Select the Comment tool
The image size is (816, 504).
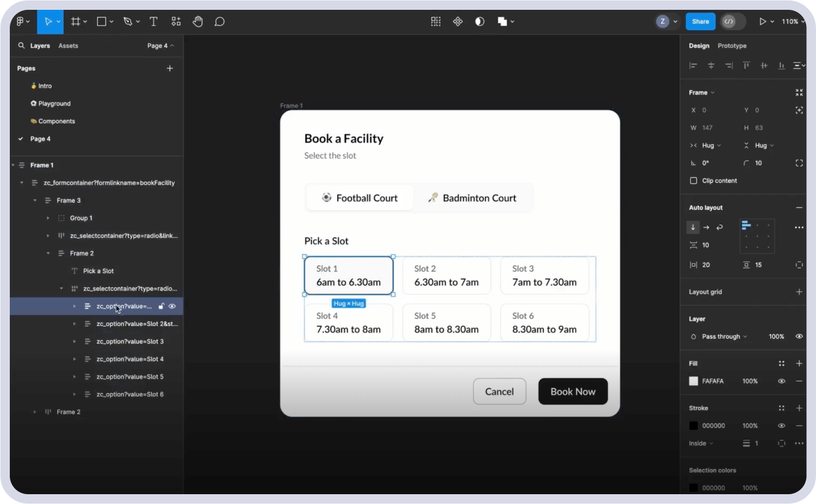click(219, 21)
